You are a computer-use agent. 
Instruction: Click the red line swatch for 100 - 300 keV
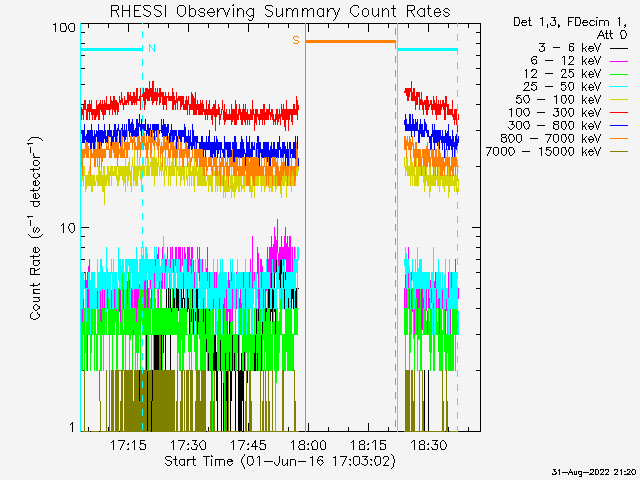click(x=619, y=113)
